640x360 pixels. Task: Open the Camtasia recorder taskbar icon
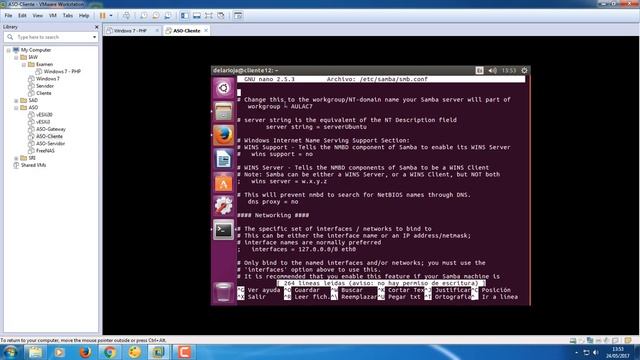coord(184,352)
